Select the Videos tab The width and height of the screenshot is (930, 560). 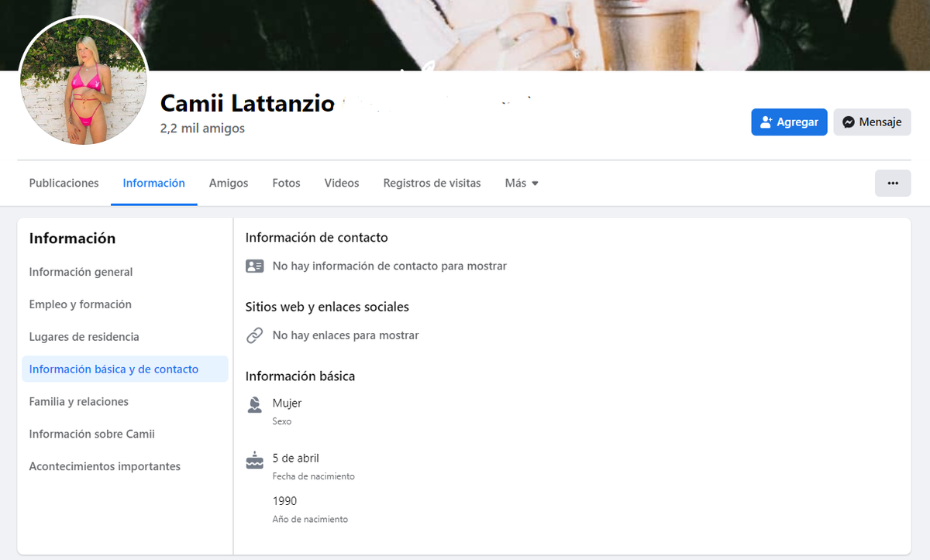tap(342, 184)
